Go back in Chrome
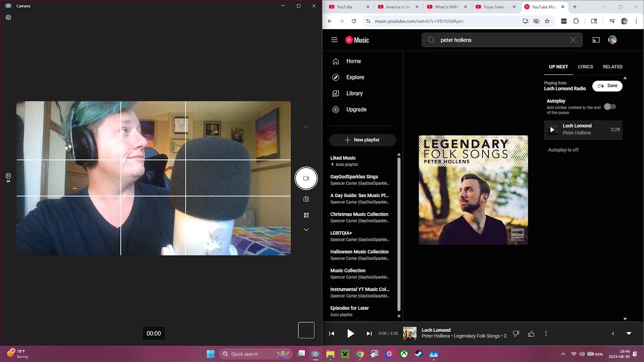This screenshot has height=362, width=644. 330,21
